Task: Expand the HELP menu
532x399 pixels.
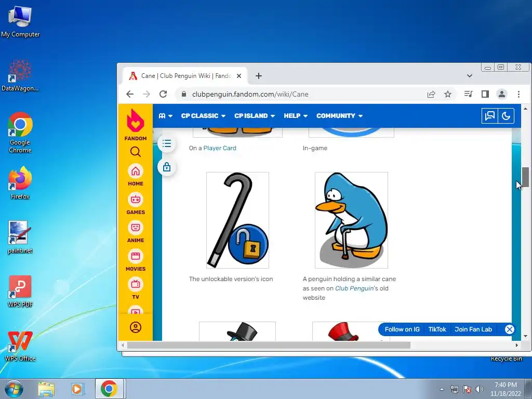Action: [x=296, y=116]
